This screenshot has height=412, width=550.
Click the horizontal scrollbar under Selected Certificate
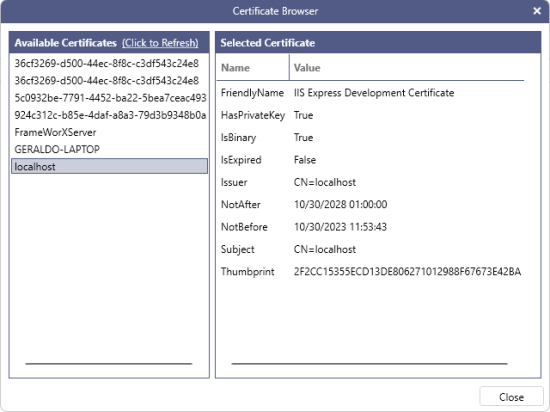coord(369,364)
